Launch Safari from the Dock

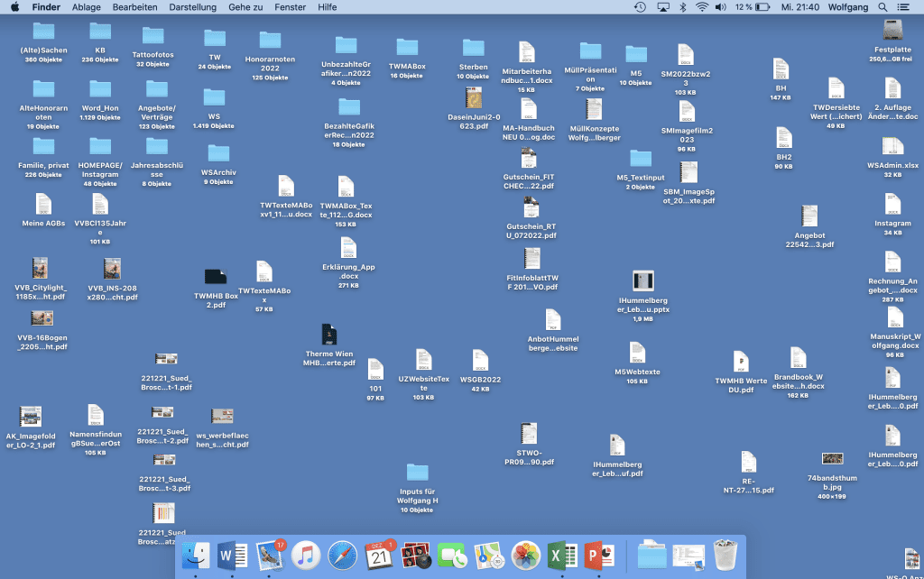tap(343, 555)
